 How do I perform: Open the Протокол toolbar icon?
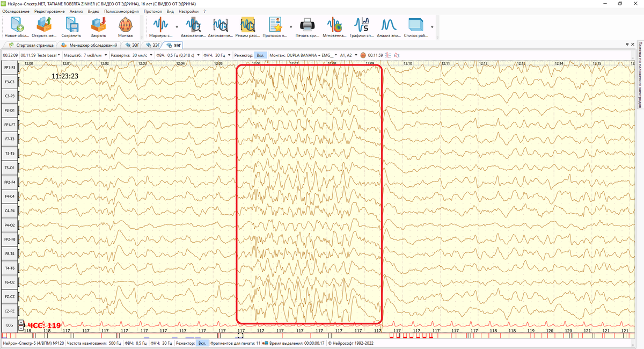coord(275,27)
